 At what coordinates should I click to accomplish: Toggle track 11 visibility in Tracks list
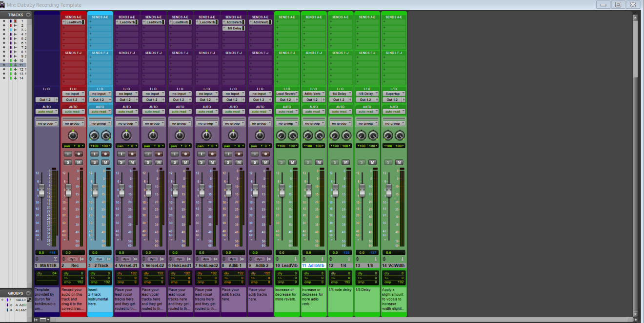click(x=4, y=65)
